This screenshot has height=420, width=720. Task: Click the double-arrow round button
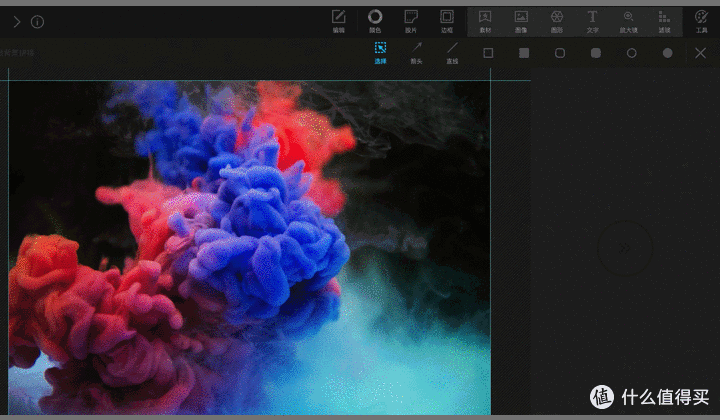click(x=624, y=248)
